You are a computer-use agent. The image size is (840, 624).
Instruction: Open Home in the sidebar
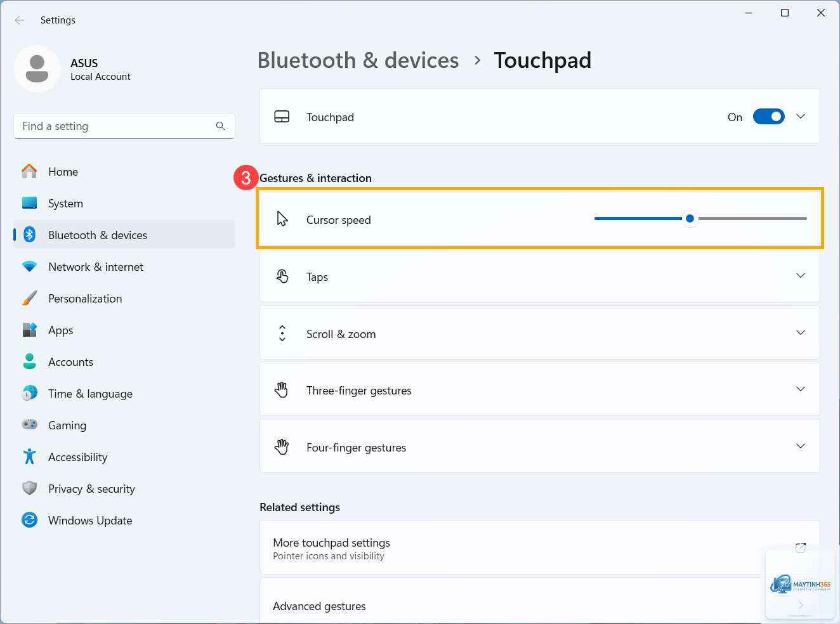[124, 171]
